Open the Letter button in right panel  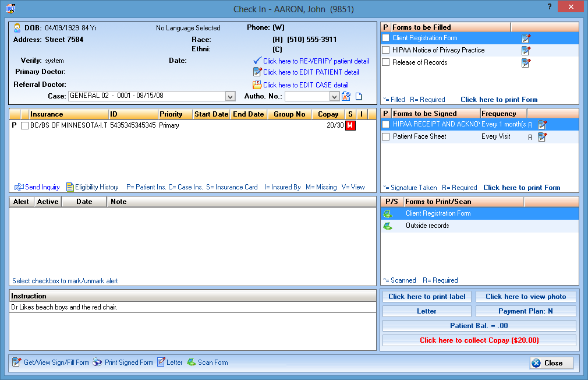[427, 311]
